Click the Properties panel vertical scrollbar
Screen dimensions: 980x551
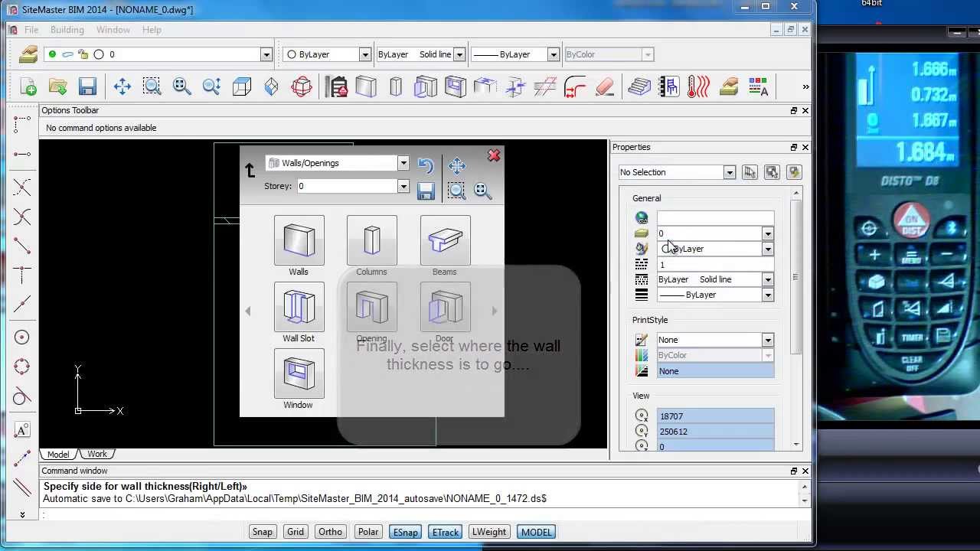(x=796, y=275)
